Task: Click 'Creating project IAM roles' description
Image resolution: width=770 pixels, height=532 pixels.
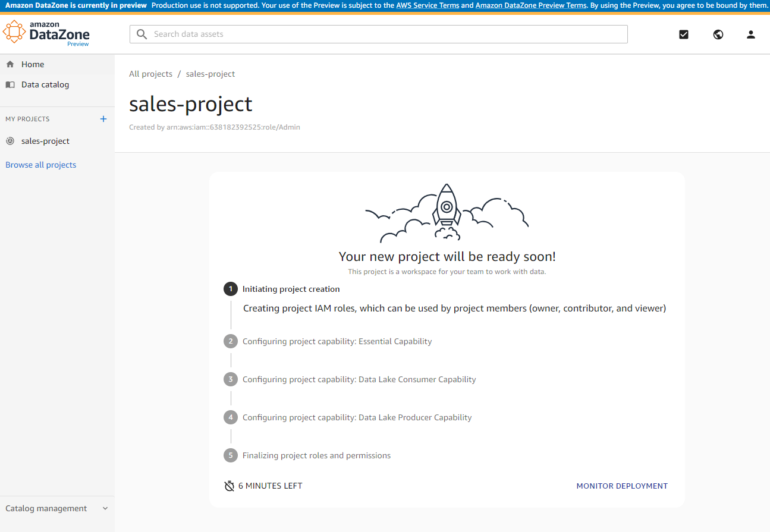Action: click(x=455, y=309)
